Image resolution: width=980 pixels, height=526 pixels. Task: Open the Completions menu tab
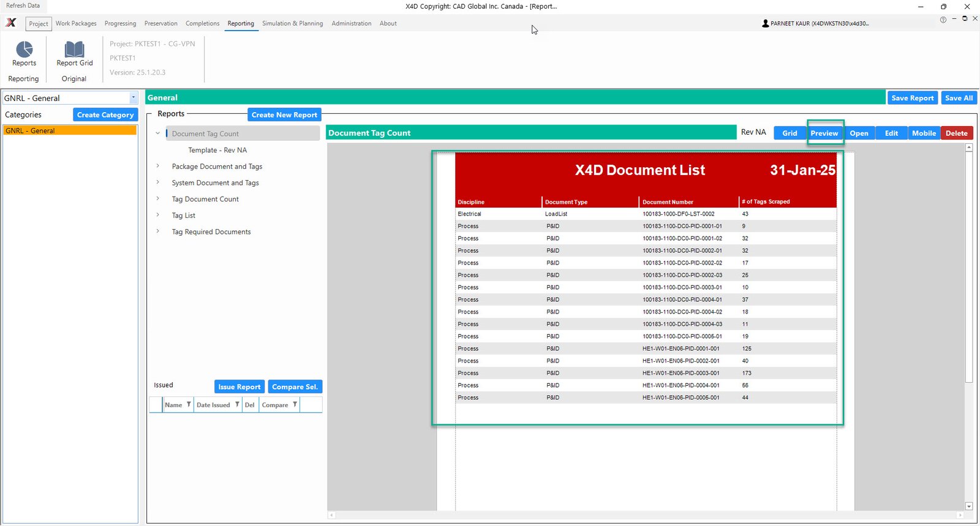coord(202,24)
